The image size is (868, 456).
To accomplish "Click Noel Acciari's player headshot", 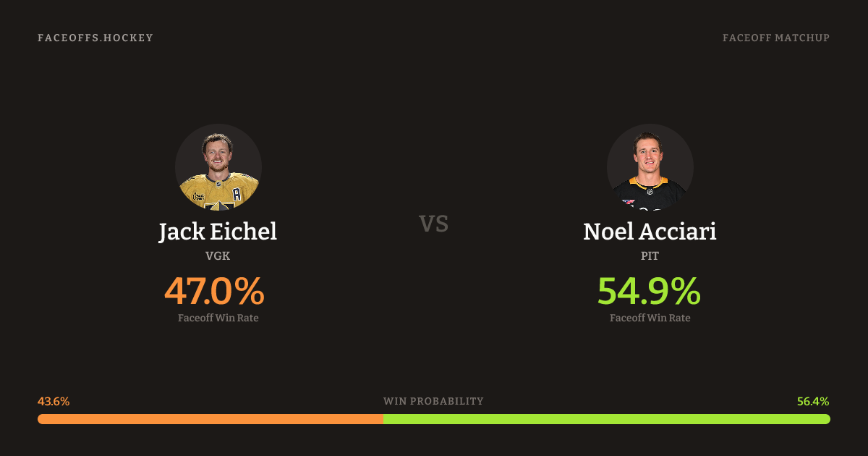I will click(x=650, y=166).
